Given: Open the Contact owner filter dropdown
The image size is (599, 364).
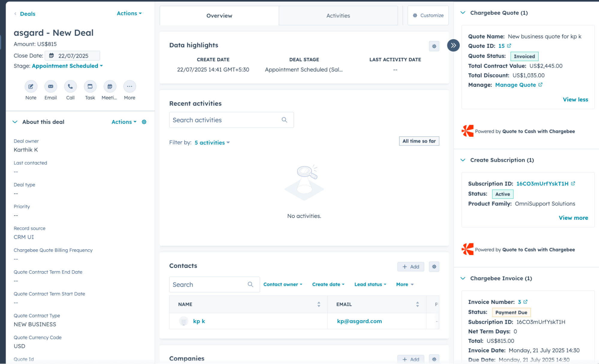Looking at the screenshot, I should pos(283,284).
